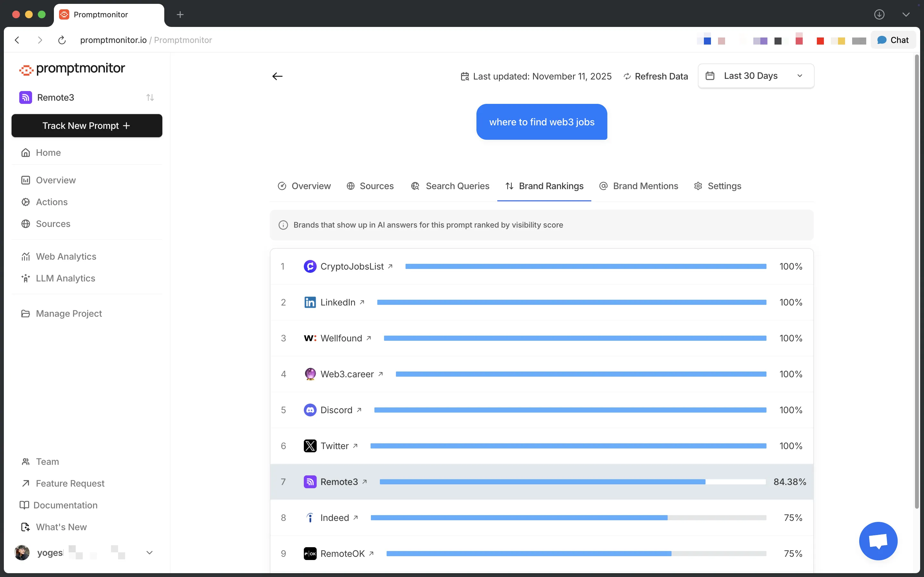Expand the Remote3 project switcher
924x577 pixels.
[x=150, y=98]
